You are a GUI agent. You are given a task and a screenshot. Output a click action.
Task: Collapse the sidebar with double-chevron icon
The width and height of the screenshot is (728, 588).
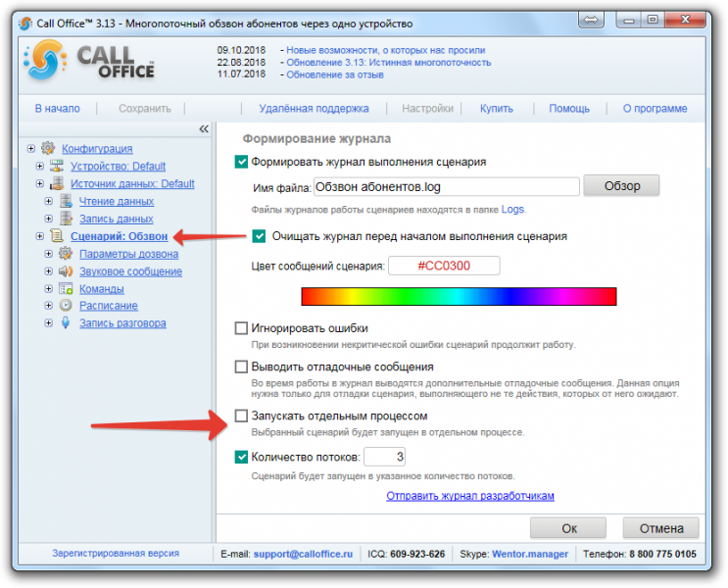(204, 128)
